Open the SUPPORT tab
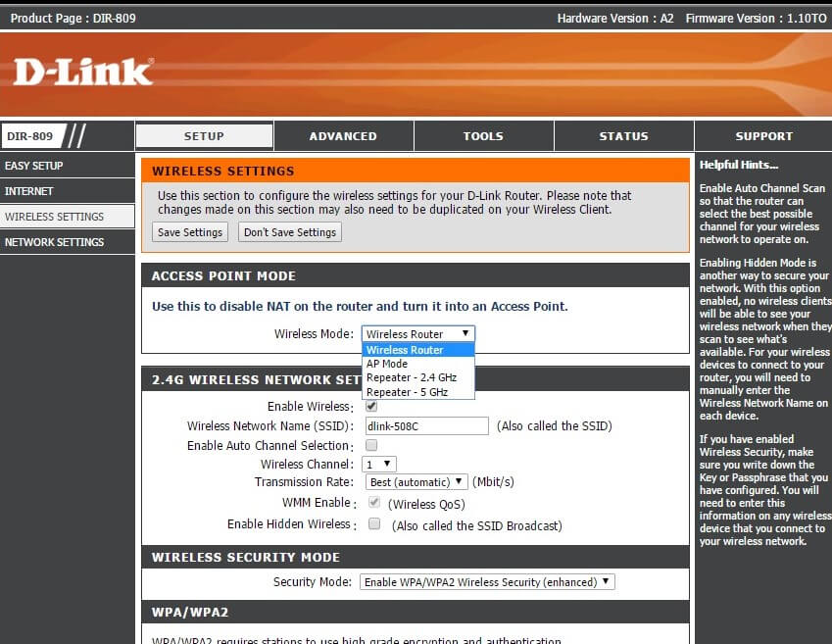832x644 pixels. click(x=763, y=136)
